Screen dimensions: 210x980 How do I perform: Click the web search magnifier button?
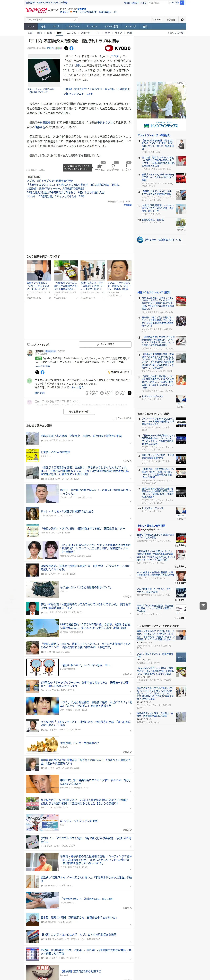[182, 3]
